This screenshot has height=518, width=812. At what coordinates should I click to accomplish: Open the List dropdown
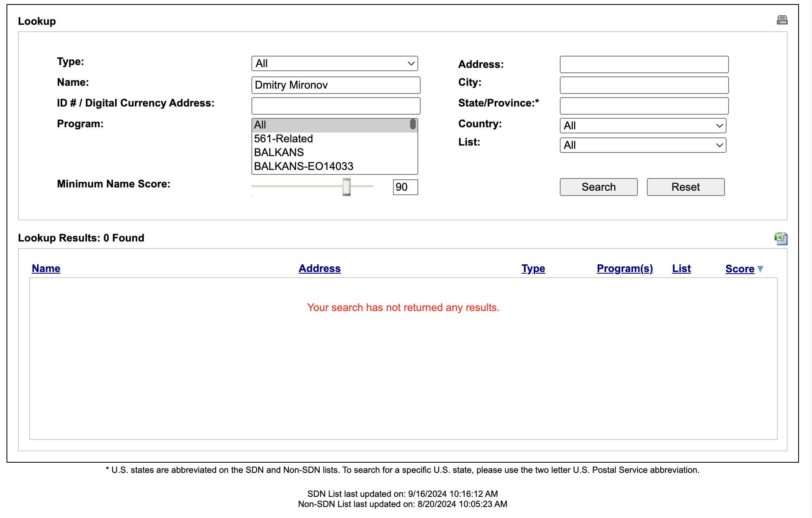tap(643, 145)
